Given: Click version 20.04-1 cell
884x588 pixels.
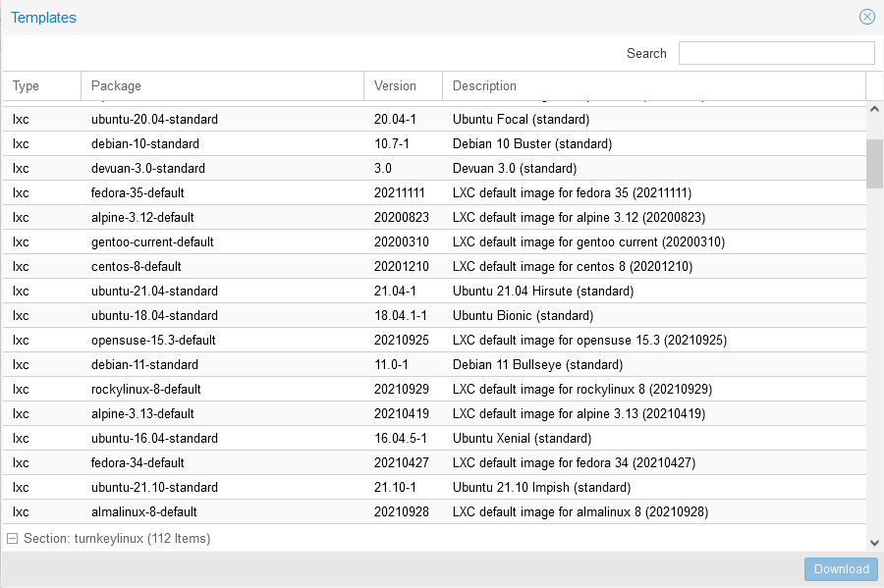Looking at the screenshot, I should 395,120.
